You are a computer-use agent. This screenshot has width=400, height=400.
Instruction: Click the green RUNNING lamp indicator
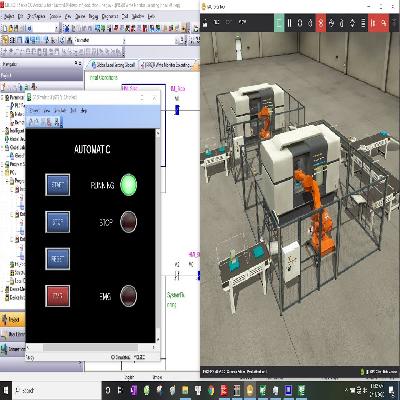[x=128, y=185]
